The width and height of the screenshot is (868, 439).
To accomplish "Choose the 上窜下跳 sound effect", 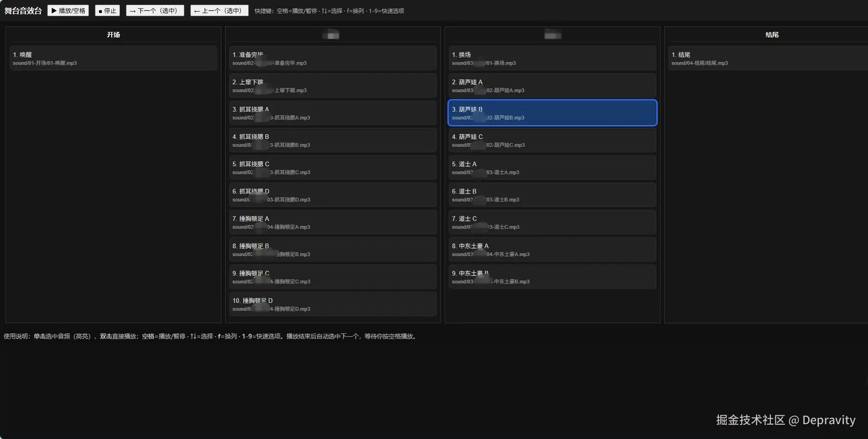I will (x=332, y=85).
